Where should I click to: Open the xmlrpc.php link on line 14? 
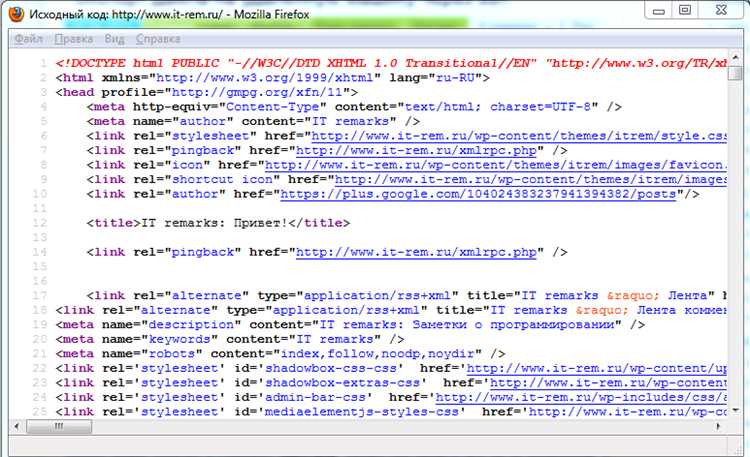pyautogui.click(x=416, y=252)
